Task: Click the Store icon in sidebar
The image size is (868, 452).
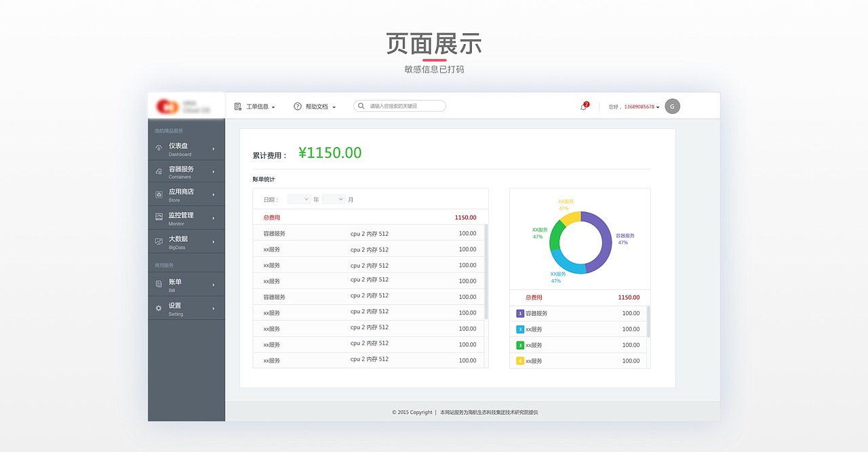Action: click(x=159, y=194)
